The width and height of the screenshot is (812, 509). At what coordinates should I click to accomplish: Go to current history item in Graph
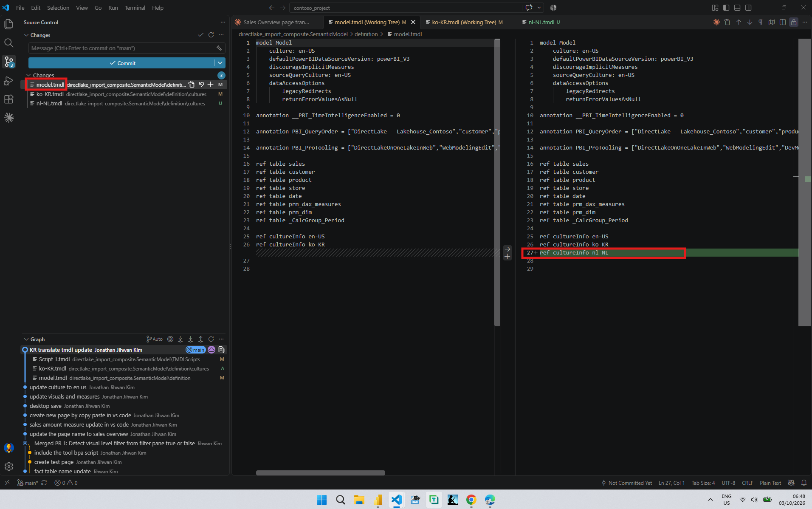[170, 339]
